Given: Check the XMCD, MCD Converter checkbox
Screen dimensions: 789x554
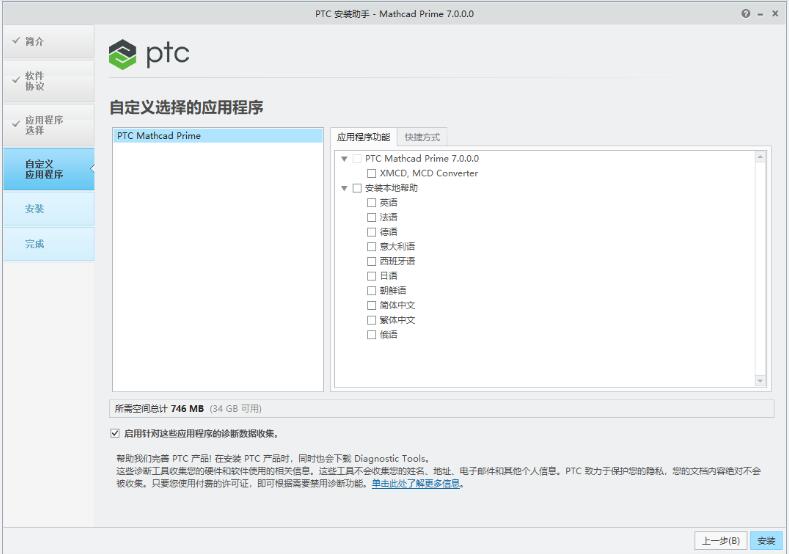Looking at the screenshot, I should (371, 173).
